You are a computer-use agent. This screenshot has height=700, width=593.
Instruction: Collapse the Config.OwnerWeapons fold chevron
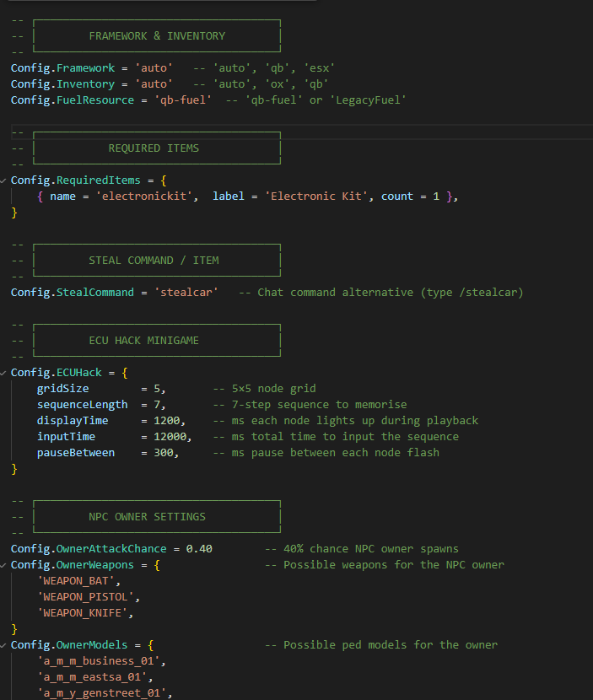click(3, 566)
